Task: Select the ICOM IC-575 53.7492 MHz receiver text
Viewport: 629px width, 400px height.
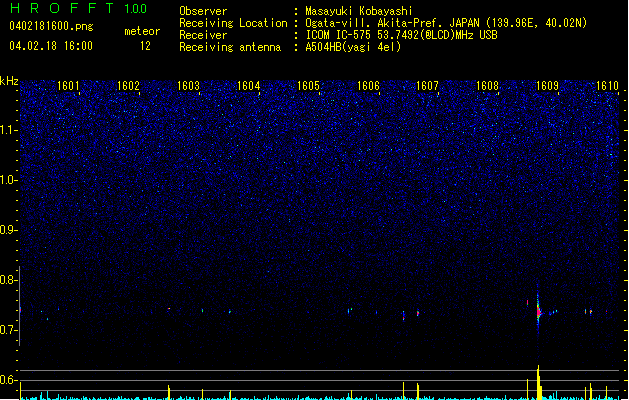Action: click(x=401, y=35)
